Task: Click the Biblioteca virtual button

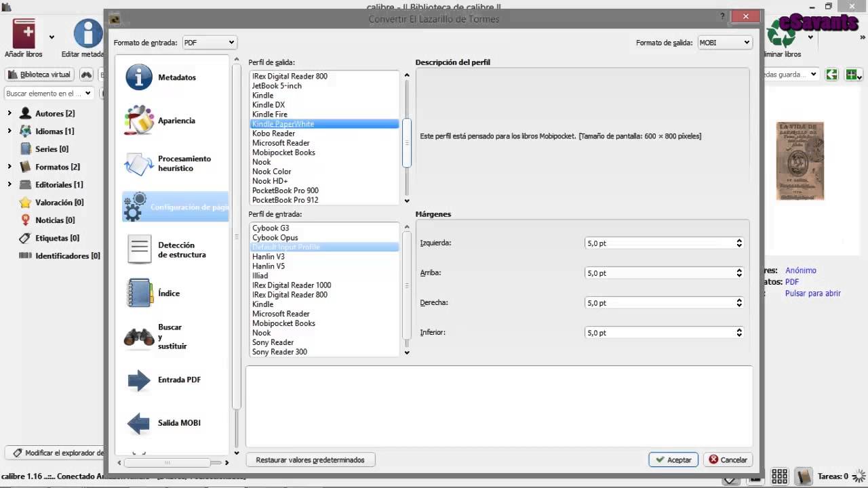Action: click(x=39, y=75)
